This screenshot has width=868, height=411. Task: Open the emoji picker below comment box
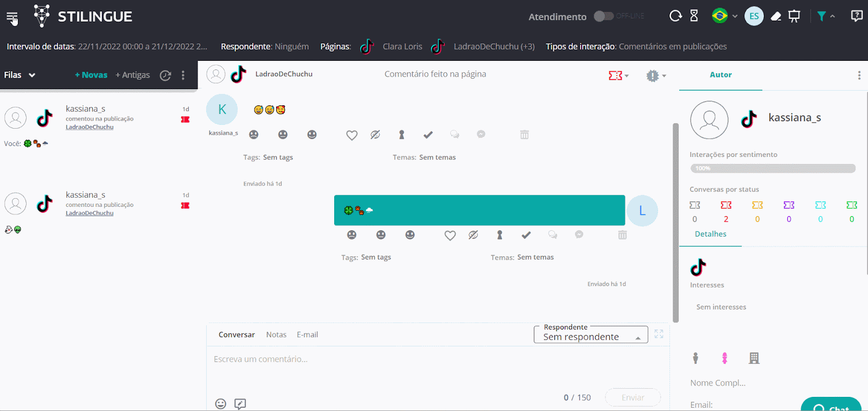(x=220, y=403)
